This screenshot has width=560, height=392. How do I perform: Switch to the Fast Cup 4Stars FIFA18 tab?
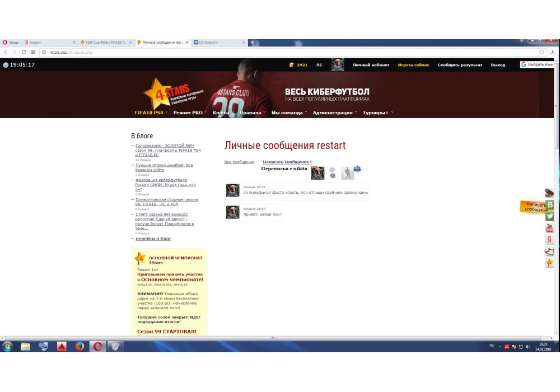pos(105,43)
